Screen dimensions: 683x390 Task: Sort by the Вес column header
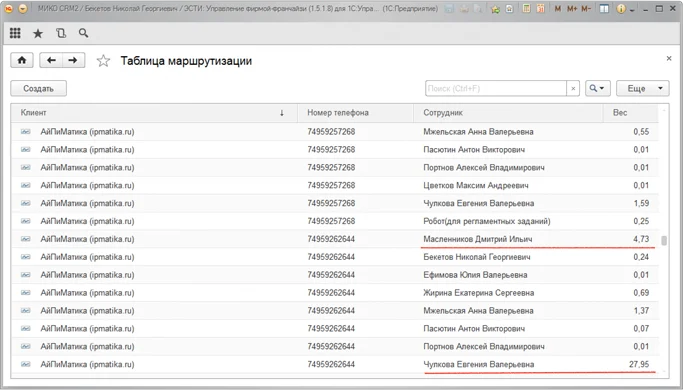pyautogui.click(x=630, y=113)
